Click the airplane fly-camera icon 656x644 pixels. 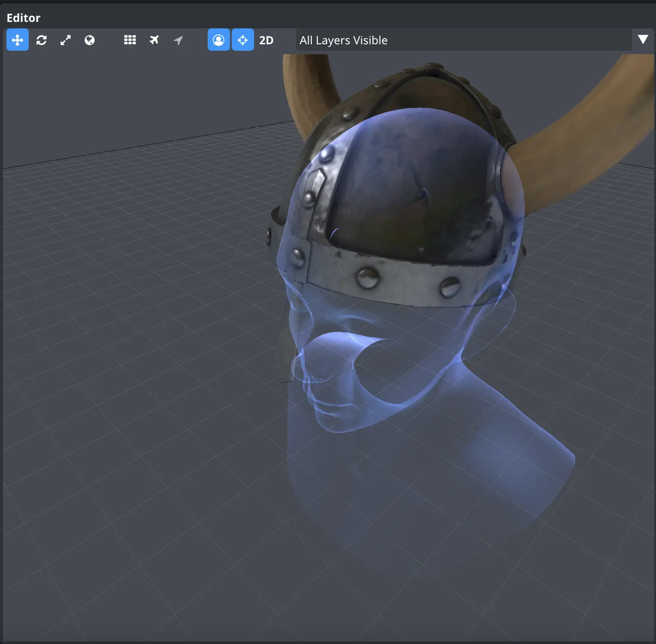[x=154, y=40]
